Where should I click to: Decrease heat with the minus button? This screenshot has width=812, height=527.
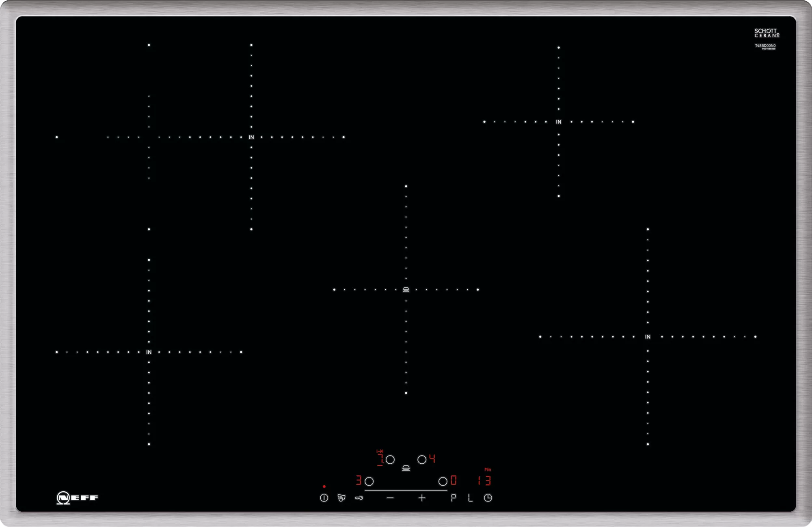point(390,498)
